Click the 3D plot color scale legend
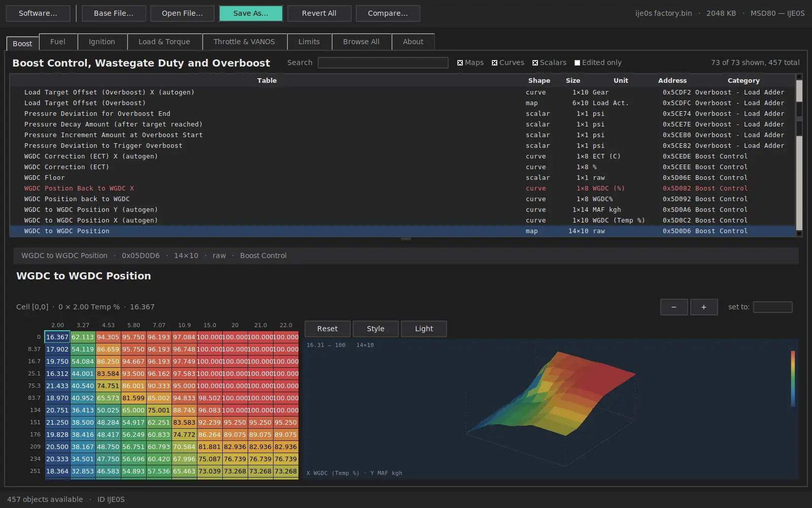The height and width of the screenshot is (508, 812). (x=793, y=378)
